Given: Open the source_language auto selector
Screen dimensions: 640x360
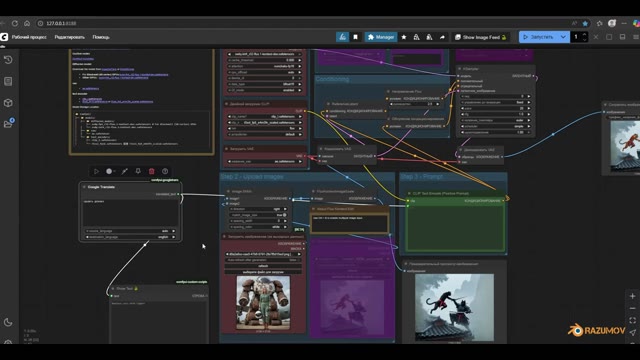Looking at the screenshot, I should [131, 231].
